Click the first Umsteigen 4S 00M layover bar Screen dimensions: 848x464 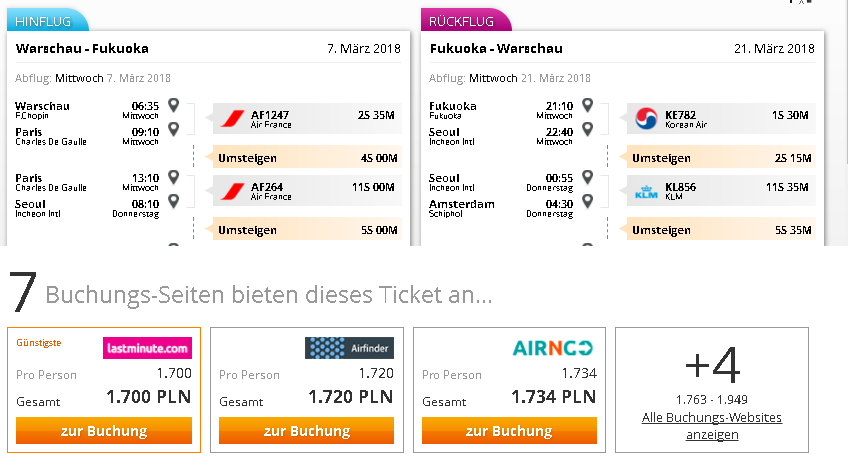[x=307, y=158]
